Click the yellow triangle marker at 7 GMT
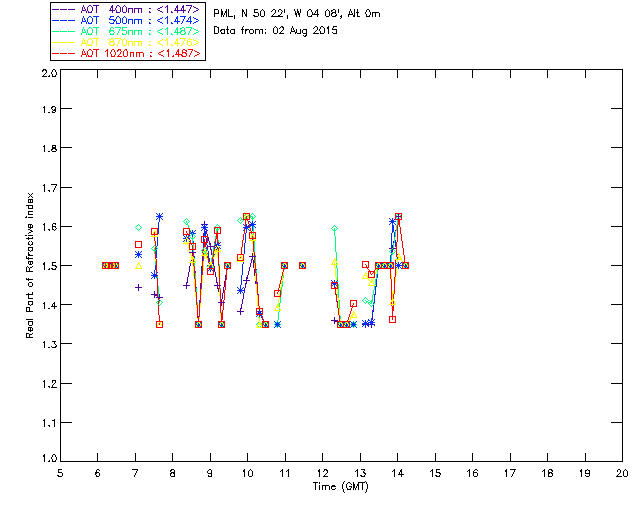The image size is (640, 512). 138,266
